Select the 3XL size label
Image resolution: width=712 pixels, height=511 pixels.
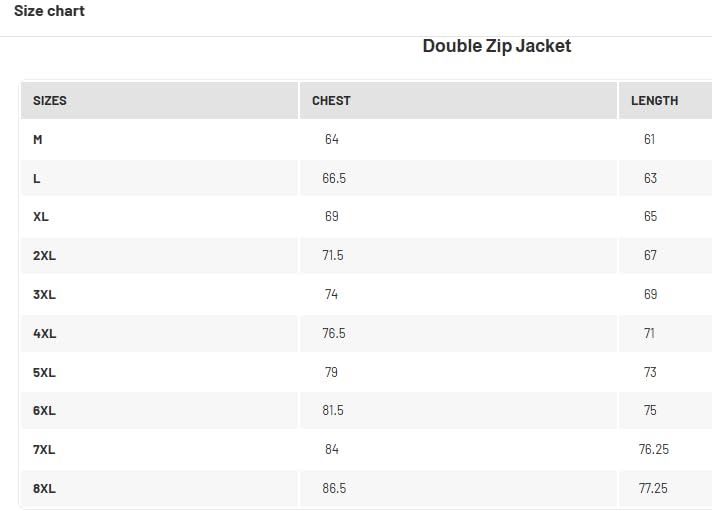(x=44, y=295)
